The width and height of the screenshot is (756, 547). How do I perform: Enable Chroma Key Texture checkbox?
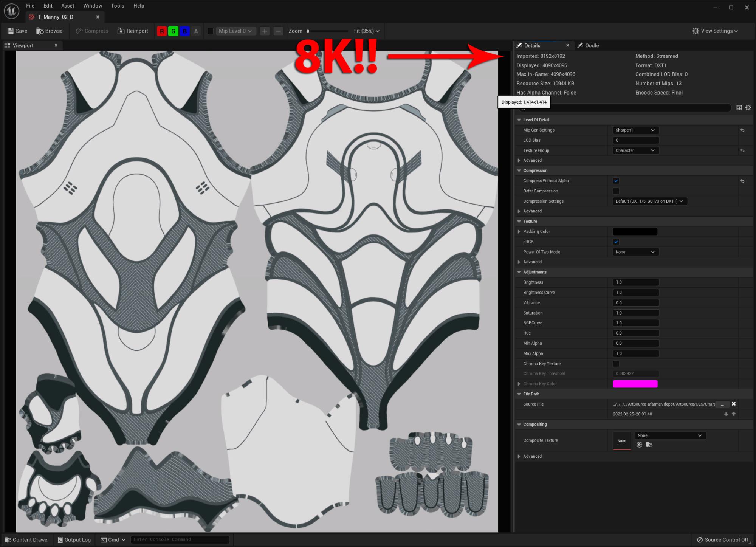(x=616, y=364)
